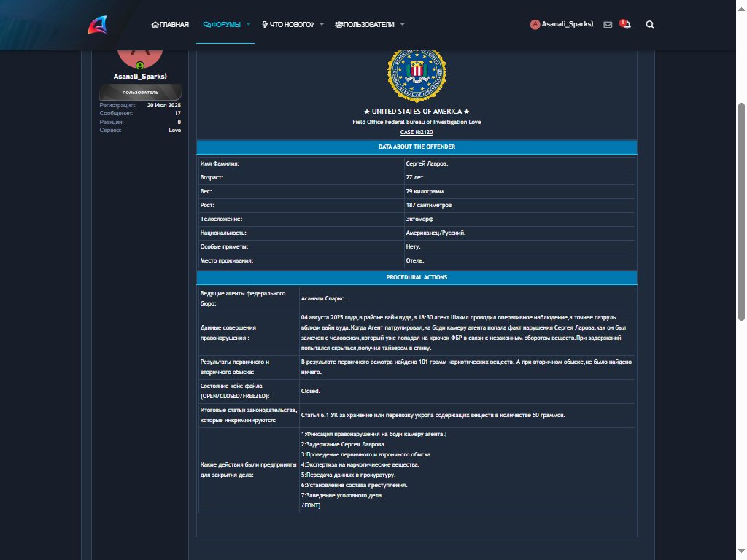
Task: Click the CASE №2120 underlined text
Action: (417, 133)
